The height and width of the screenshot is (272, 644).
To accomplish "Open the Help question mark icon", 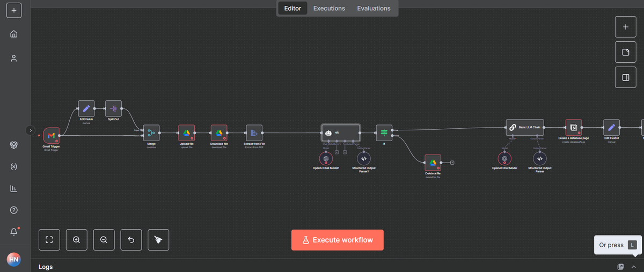I will 14,210.
